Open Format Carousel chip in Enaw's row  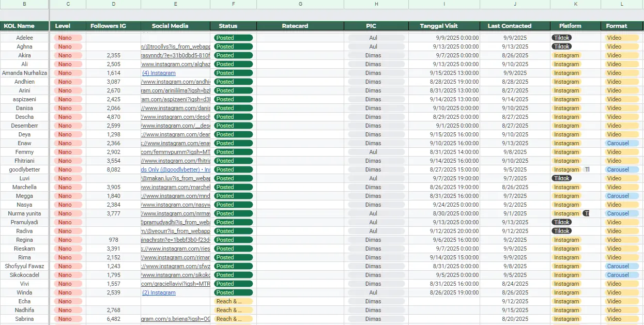621,143
